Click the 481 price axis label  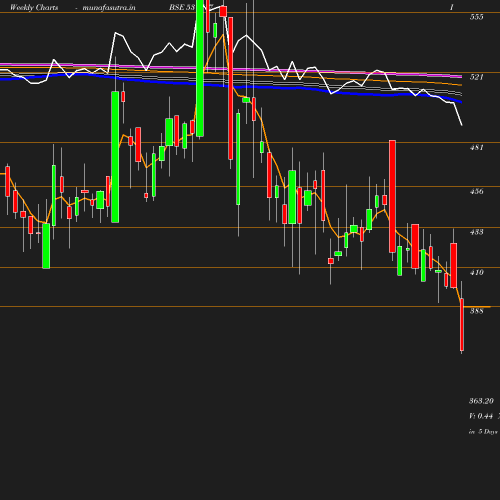[x=476, y=147]
